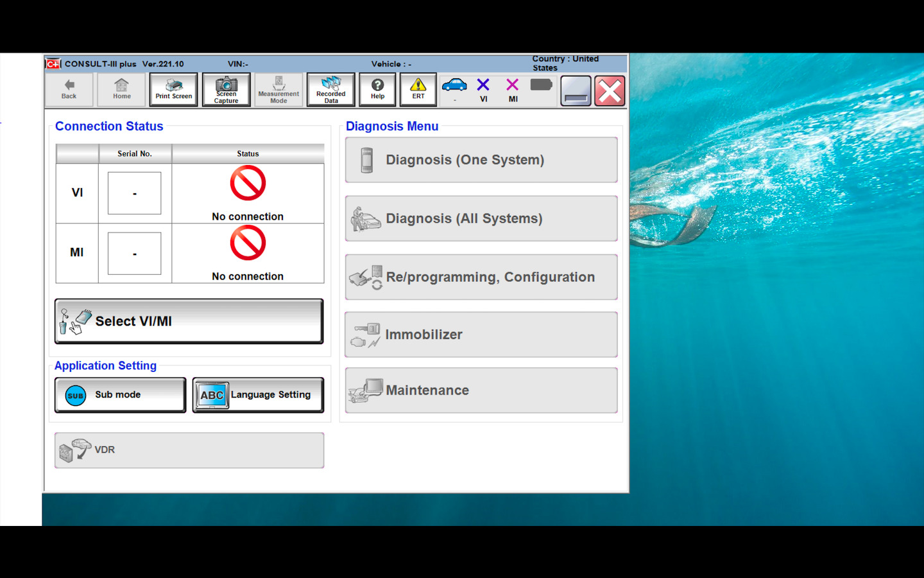Open Re/programming, Configuration
This screenshot has width=924, height=578.
tap(481, 277)
